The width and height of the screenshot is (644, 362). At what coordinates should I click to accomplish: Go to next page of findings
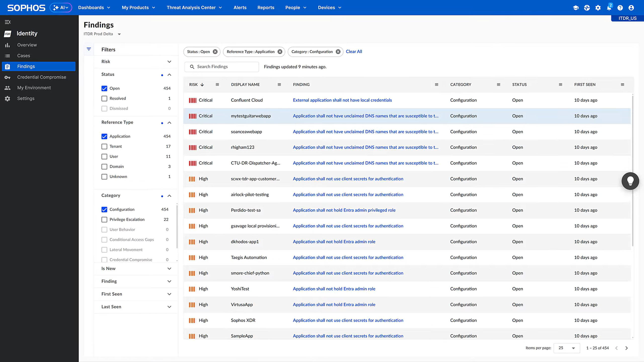(626, 348)
